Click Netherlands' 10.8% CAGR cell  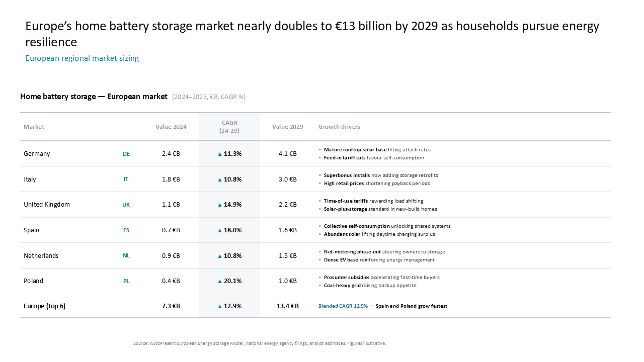[229, 256]
